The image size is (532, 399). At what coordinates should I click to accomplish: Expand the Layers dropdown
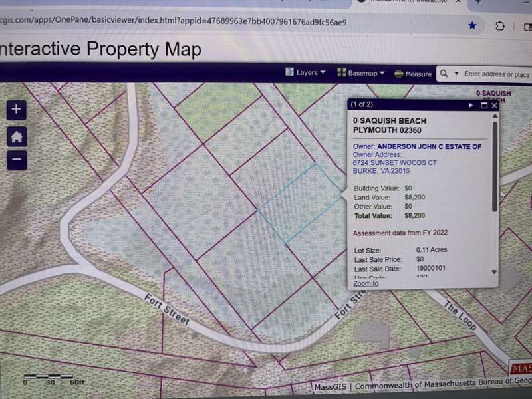[306, 73]
